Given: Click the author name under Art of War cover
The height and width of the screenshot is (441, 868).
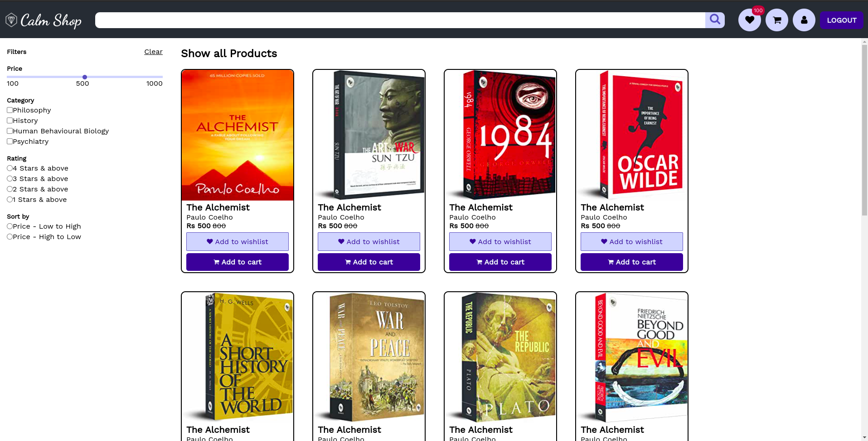Looking at the screenshot, I should tap(341, 217).
